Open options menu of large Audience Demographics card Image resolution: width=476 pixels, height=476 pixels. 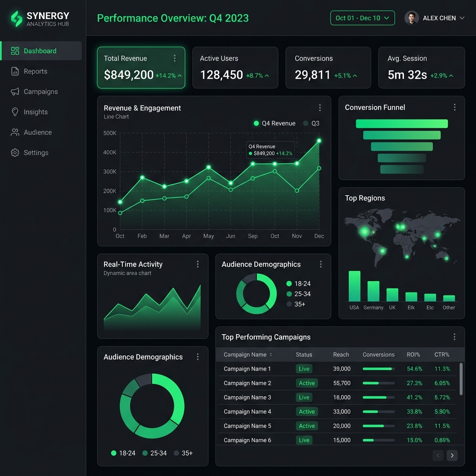point(198,357)
